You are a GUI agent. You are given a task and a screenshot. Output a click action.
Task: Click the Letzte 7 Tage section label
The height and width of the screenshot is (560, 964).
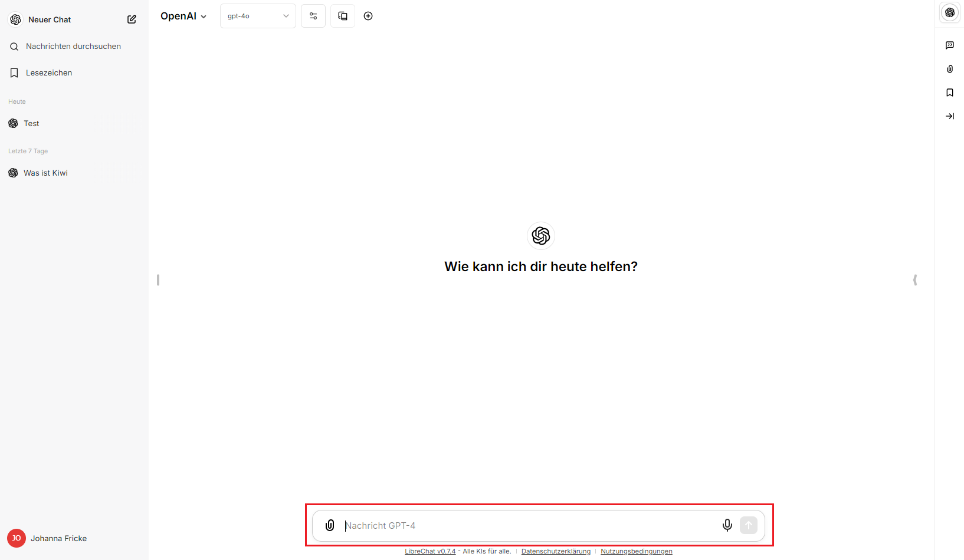pyautogui.click(x=28, y=151)
